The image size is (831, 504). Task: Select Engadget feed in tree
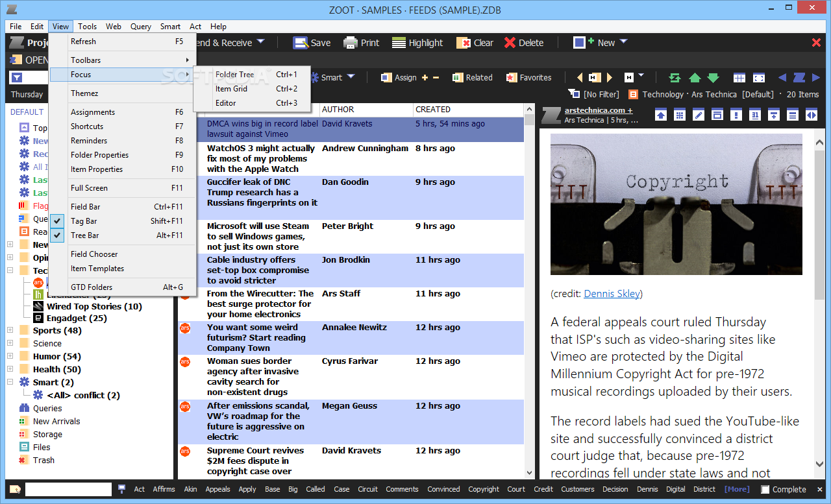point(77,318)
